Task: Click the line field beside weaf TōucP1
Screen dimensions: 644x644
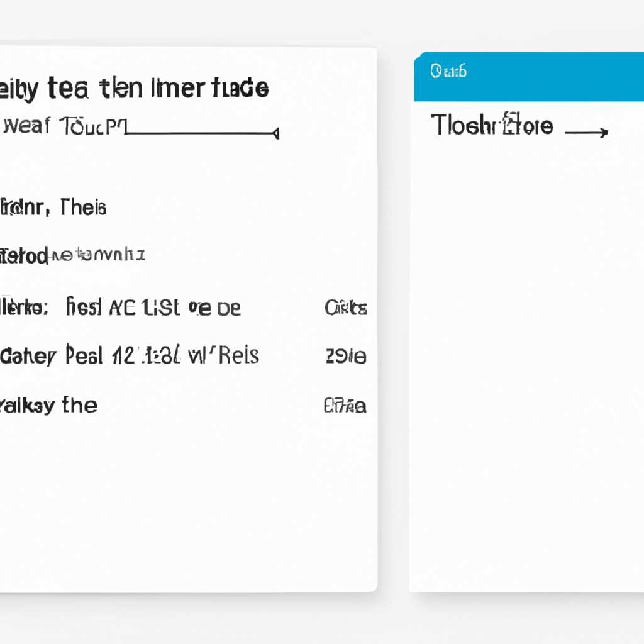Action: (201, 133)
